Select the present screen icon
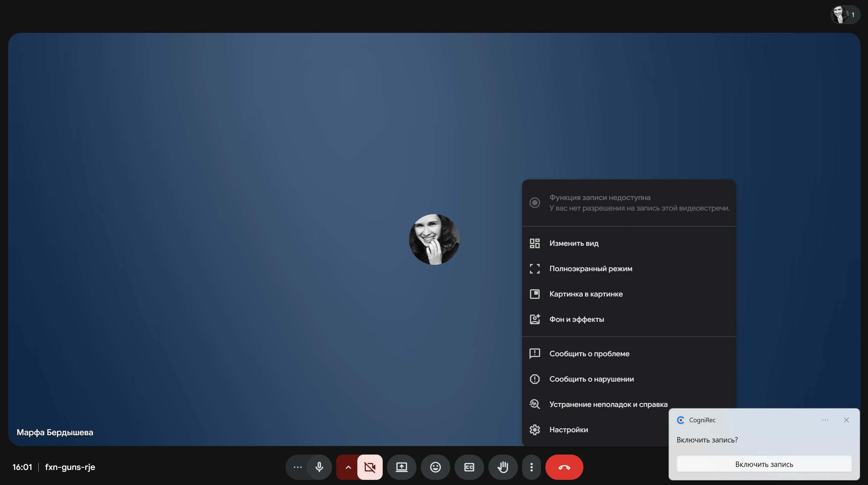The height and width of the screenshot is (485, 868). coord(402,467)
